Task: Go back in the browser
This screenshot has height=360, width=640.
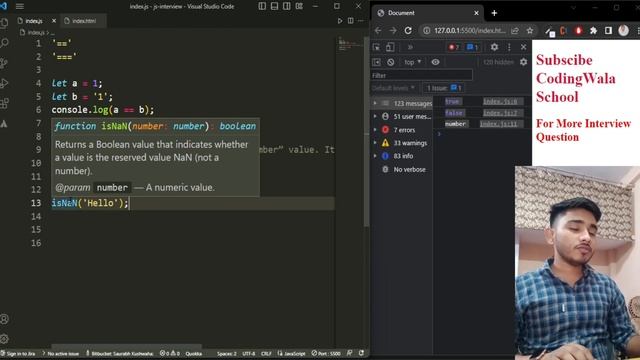Action: [378, 30]
